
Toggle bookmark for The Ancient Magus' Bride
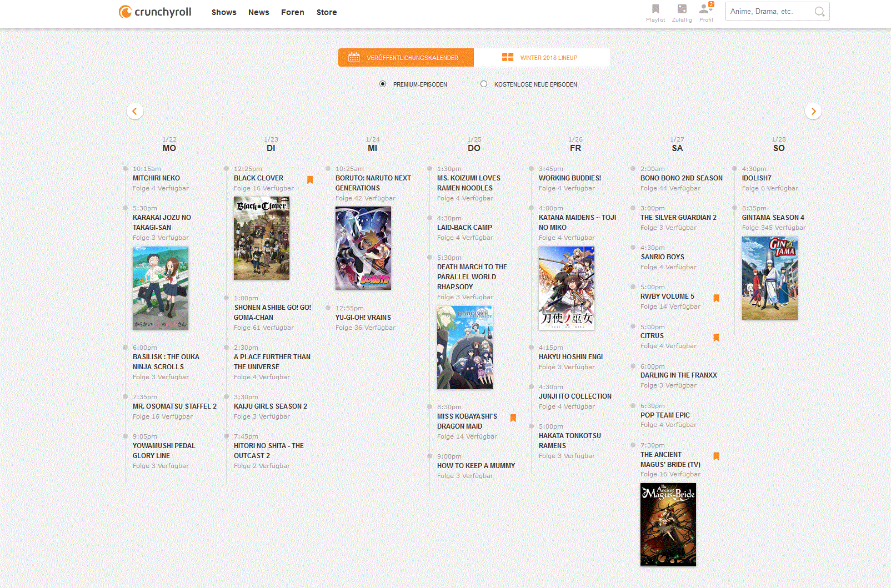717,456
